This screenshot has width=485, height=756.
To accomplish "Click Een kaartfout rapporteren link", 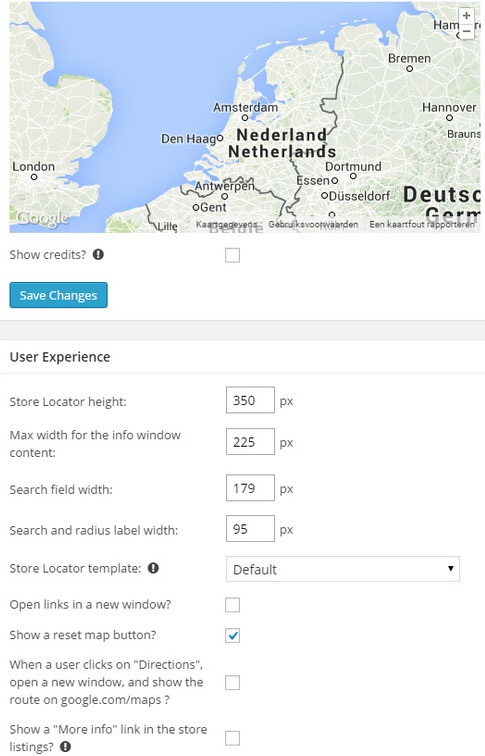I will tap(422, 224).
